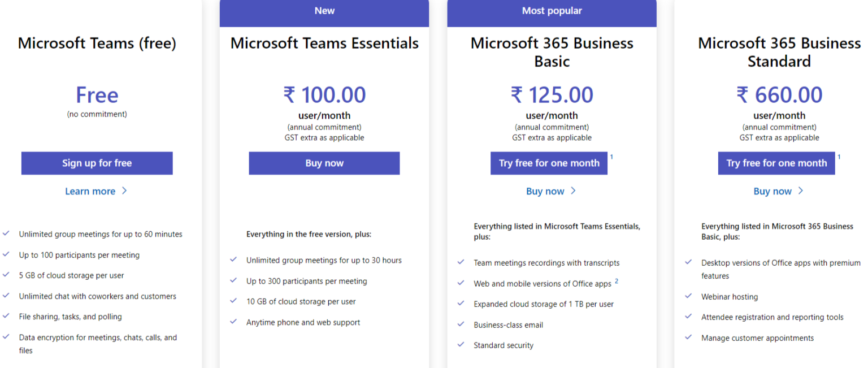Click the chevron next to Business Standard 'Buy now'
This screenshot has height=368, width=868.
[801, 191]
